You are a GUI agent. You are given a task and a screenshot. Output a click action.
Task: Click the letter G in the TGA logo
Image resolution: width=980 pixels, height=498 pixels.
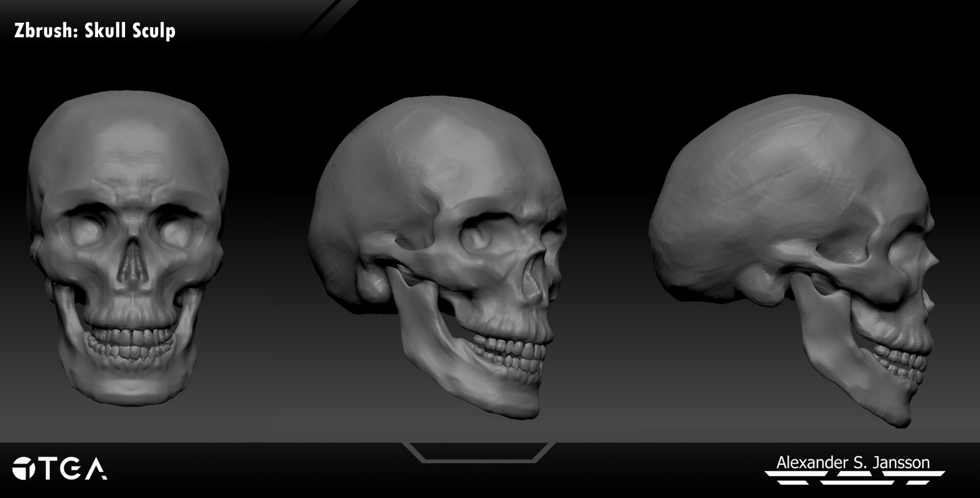(71, 468)
